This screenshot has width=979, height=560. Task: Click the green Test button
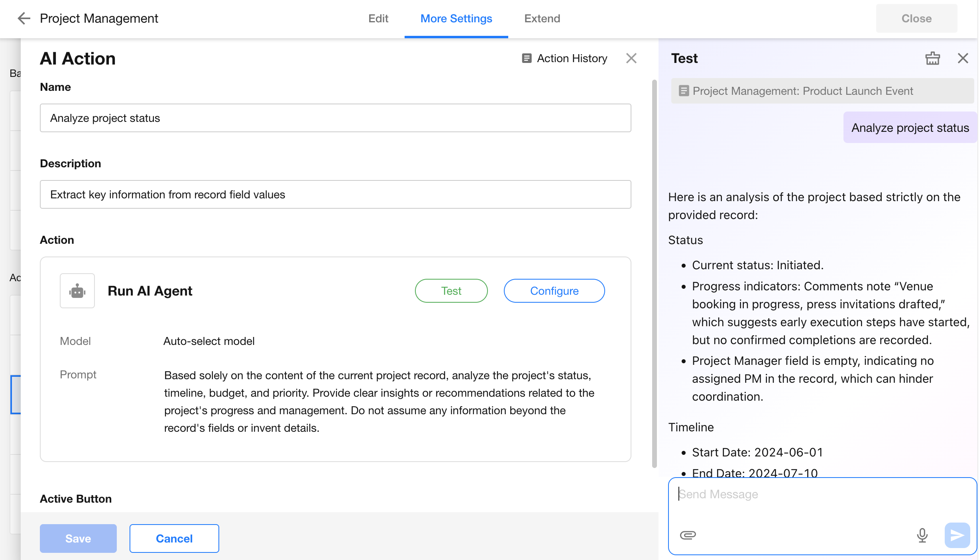tap(451, 291)
